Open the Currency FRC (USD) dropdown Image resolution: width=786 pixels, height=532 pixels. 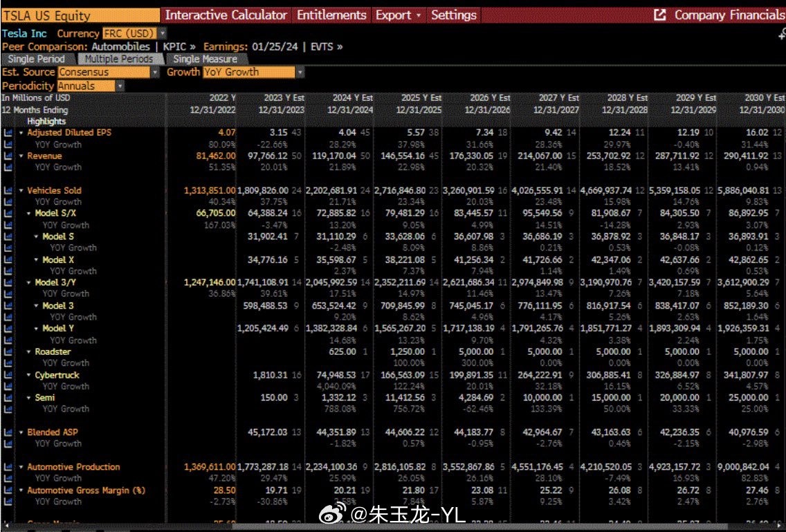coord(162,33)
